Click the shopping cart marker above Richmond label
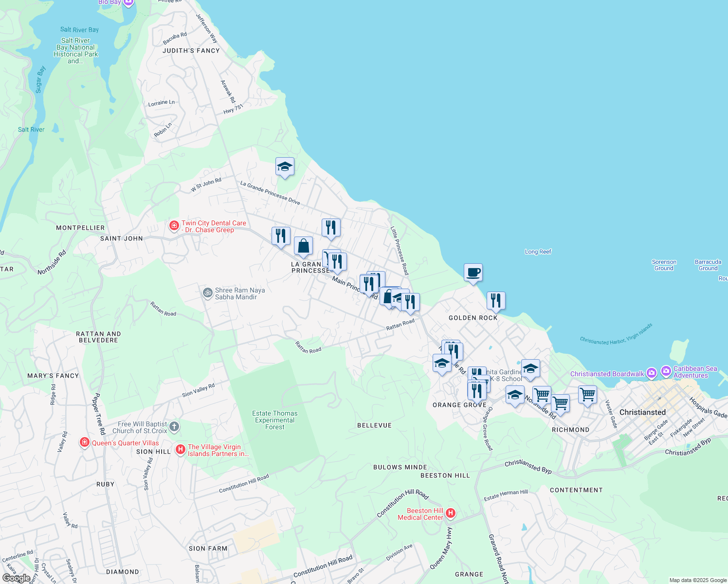 [561, 404]
